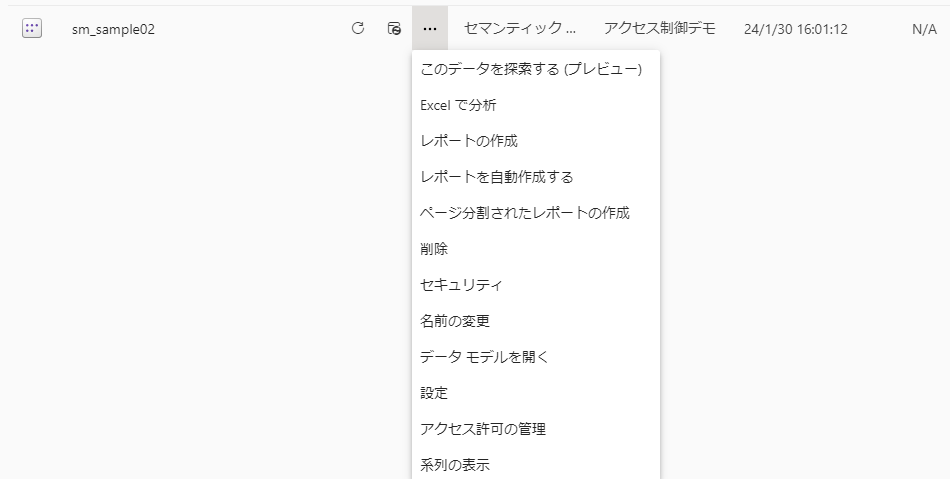Choose 削除 to delete the model
This screenshot has width=950, height=479.
coord(536,249)
